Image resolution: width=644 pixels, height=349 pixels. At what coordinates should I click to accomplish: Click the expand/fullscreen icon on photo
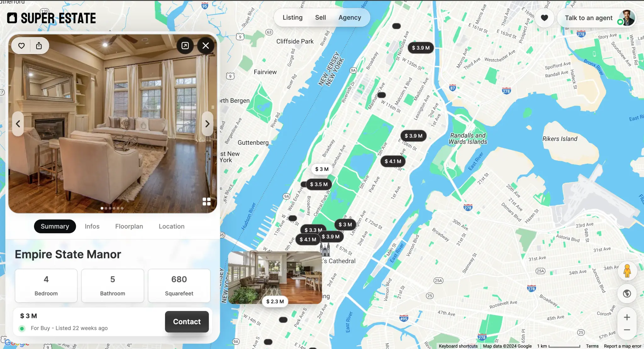tap(185, 45)
